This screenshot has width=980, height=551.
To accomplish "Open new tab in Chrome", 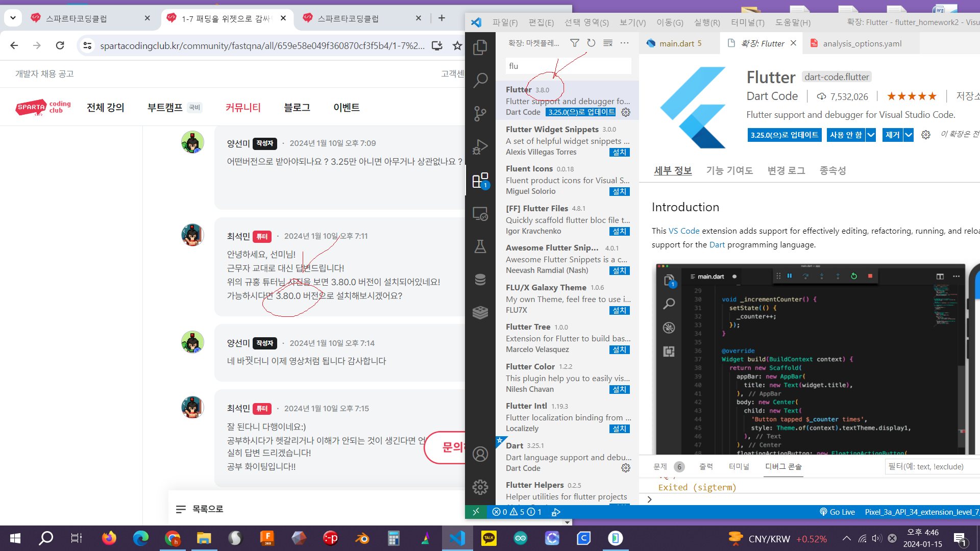I will (x=442, y=18).
